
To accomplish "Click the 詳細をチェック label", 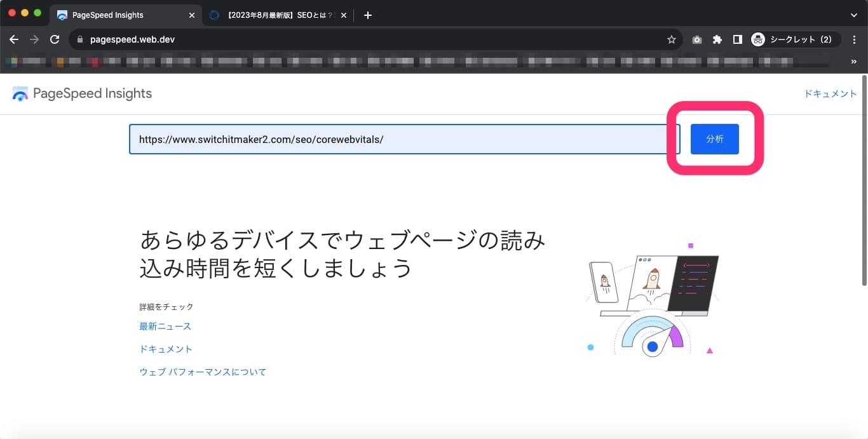I will [x=166, y=307].
